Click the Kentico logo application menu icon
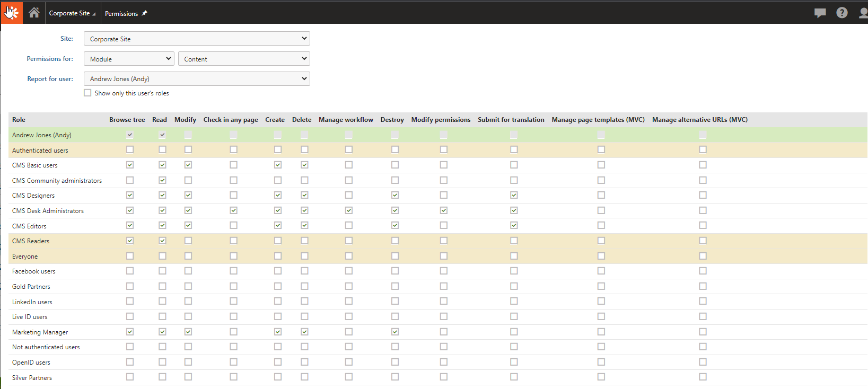The width and height of the screenshot is (868, 389). tap(12, 13)
